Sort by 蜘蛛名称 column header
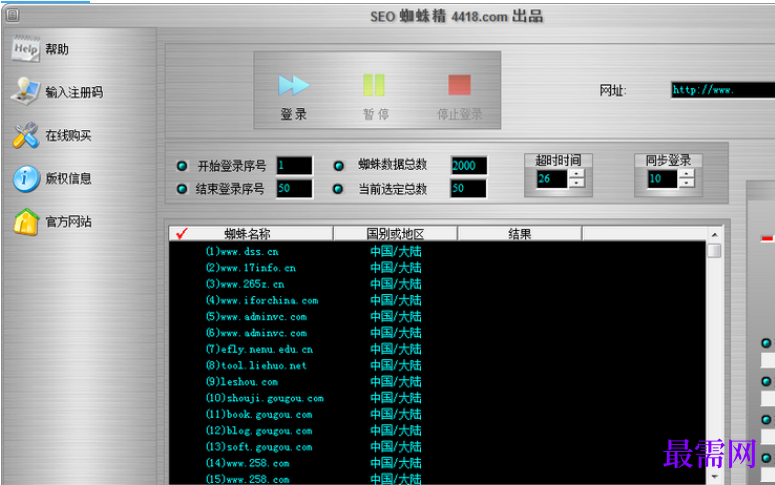The height and width of the screenshot is (485, 775). click(x=251, y=233)
